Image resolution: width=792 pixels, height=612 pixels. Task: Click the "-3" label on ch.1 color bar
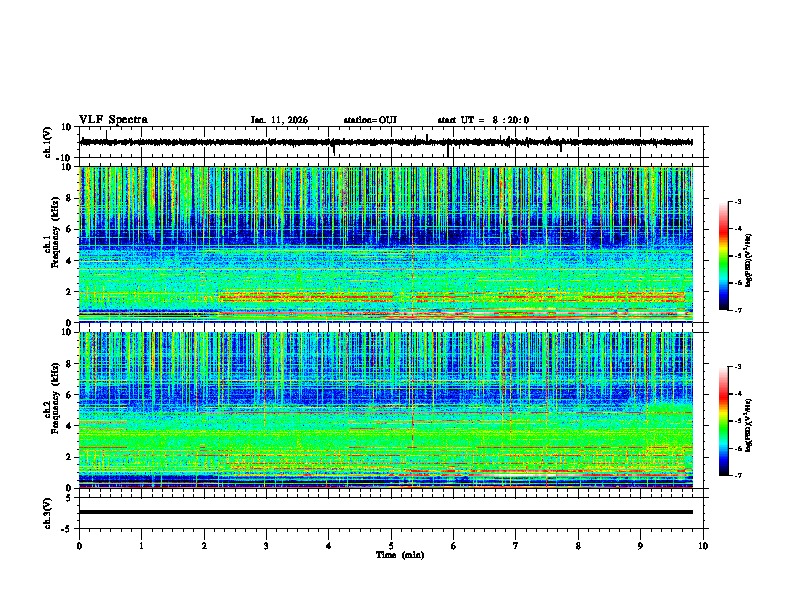(x=737, y=202)
